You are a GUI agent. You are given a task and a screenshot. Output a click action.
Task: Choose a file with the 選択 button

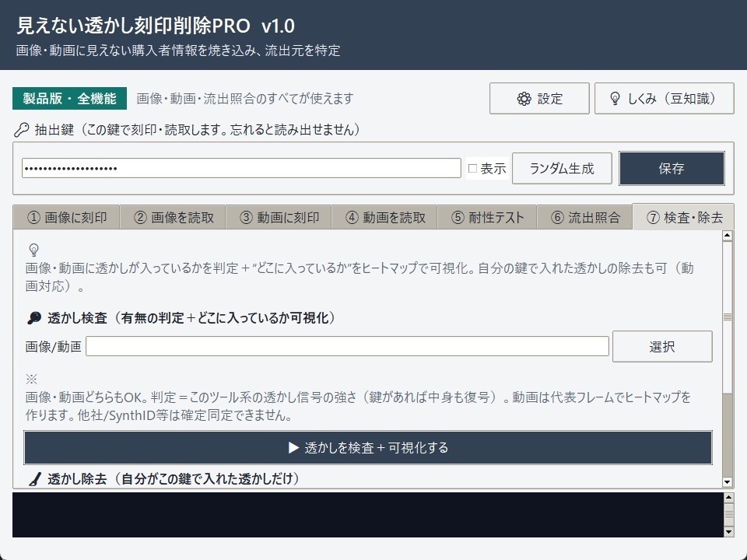click(662, 346)
